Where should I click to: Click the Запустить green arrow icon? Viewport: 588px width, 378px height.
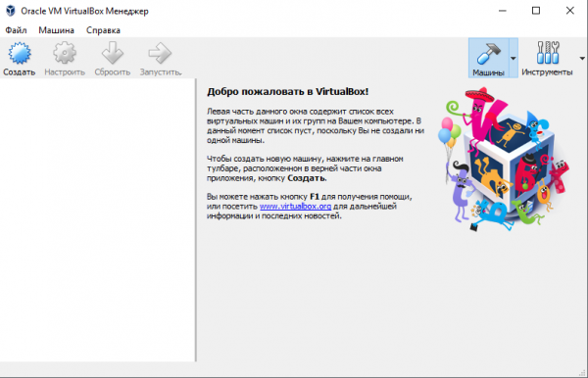click(160, 53)
